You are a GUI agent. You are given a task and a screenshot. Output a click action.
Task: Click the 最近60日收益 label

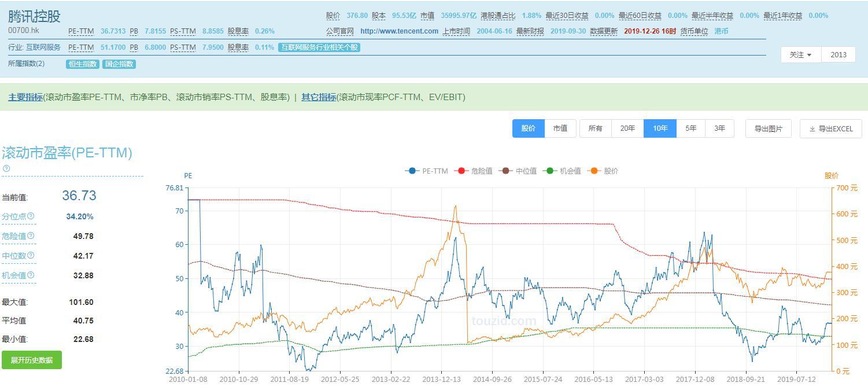pos(640,16)
